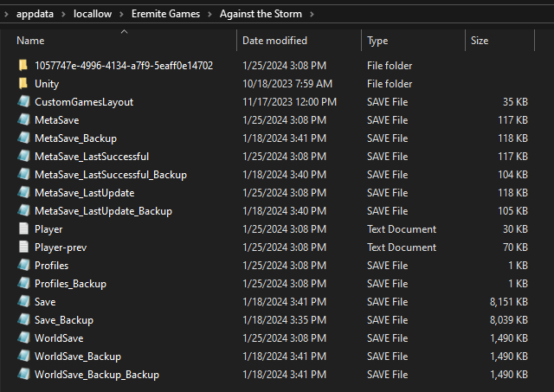Image resolution: width=554 pixels, height=392 pixels.
Task: Click the CustomGamesLayout file icon
Action: tap(23, 102)
